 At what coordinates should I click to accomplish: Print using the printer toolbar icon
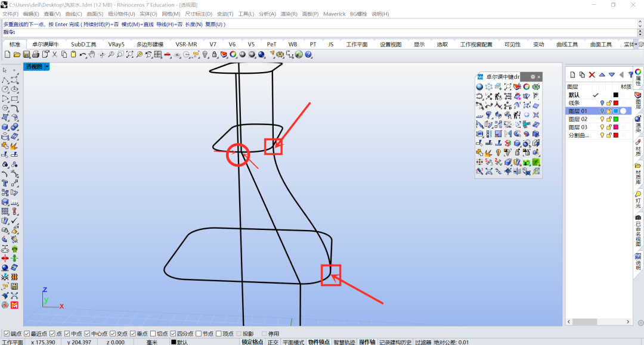pyautogui.click(x=36, y=55)
